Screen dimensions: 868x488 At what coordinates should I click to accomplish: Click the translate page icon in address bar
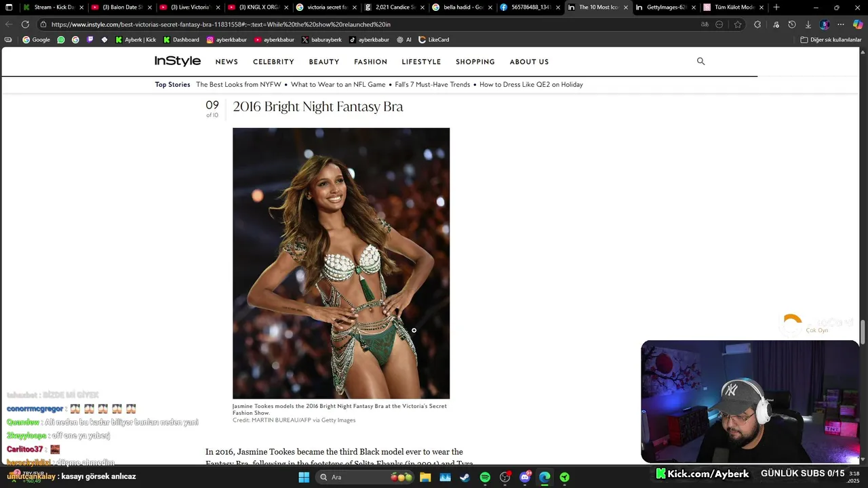705,24
